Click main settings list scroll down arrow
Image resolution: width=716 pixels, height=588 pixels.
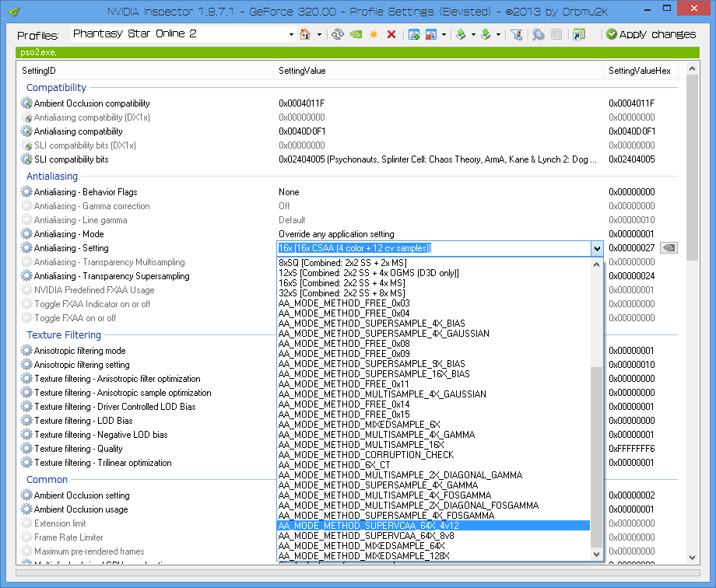click(x=692, y=558)
